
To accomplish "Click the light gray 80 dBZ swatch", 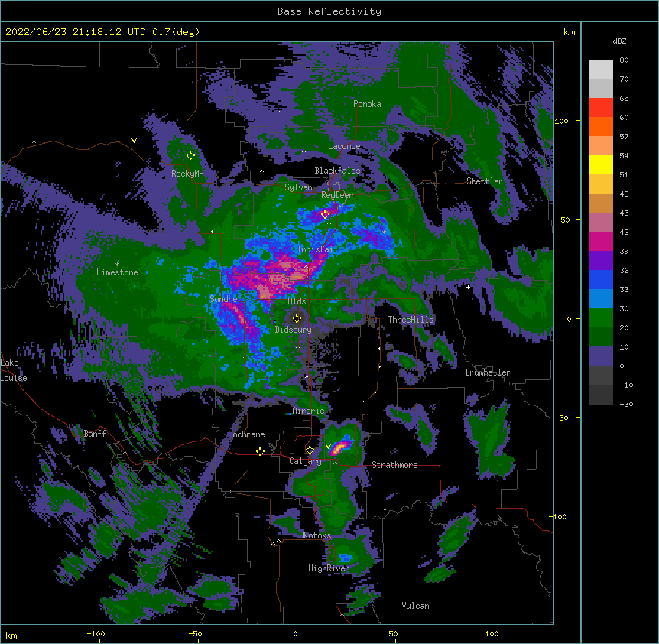I will [x=601, y=70].
